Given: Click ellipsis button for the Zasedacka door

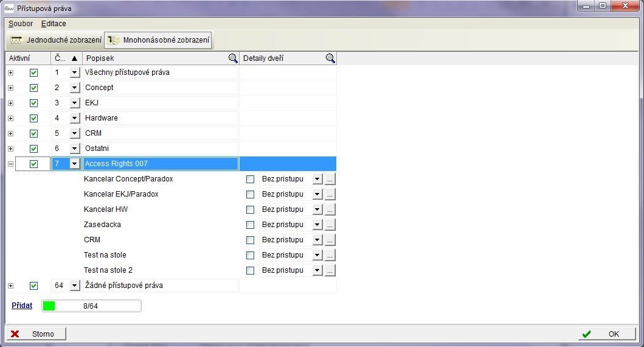Looking at the screenshot, I should coord(330,225).
